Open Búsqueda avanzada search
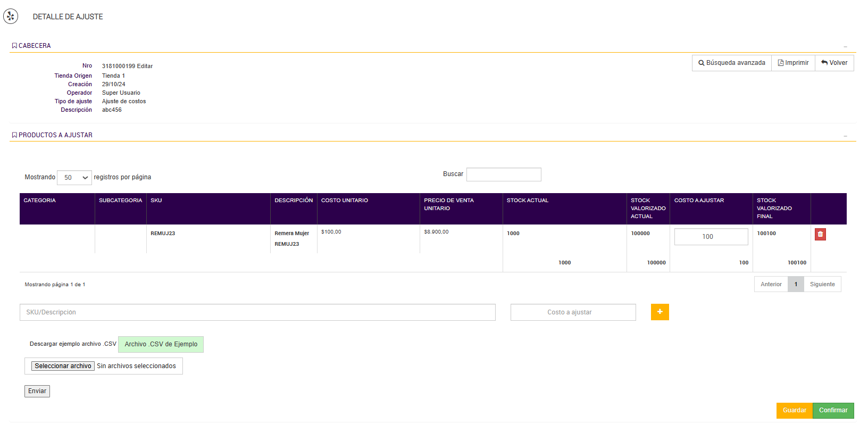This screenshot has height=424, width=868. coord(732,63)
